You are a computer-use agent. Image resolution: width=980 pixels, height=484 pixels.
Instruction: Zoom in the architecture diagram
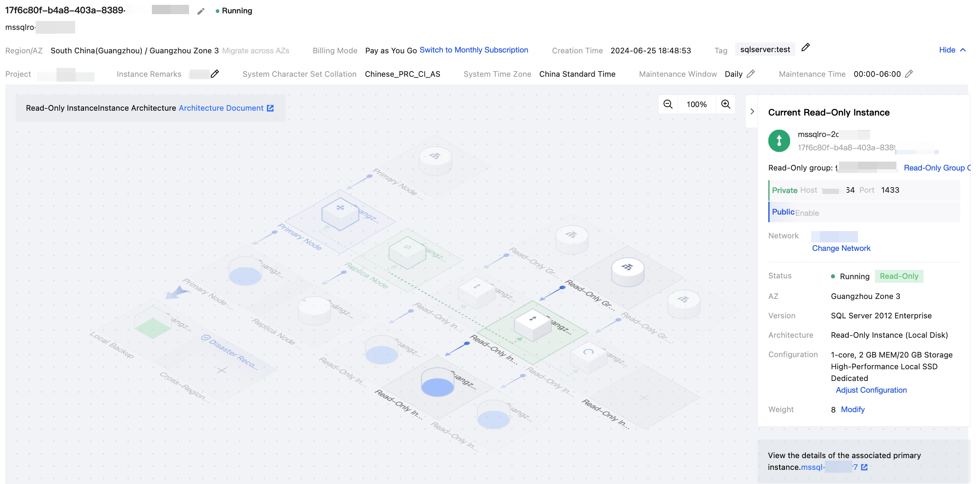(x=726, y=104)
